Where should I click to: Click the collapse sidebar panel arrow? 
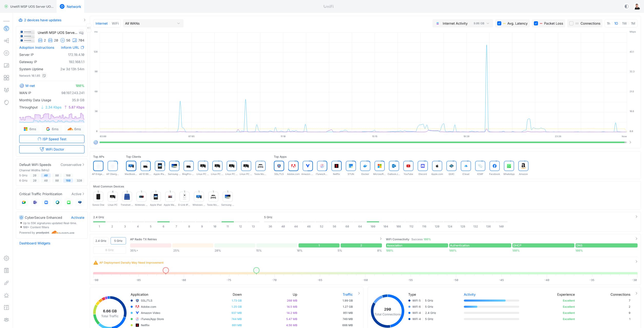pyautogui.click(x=89, y=28)
